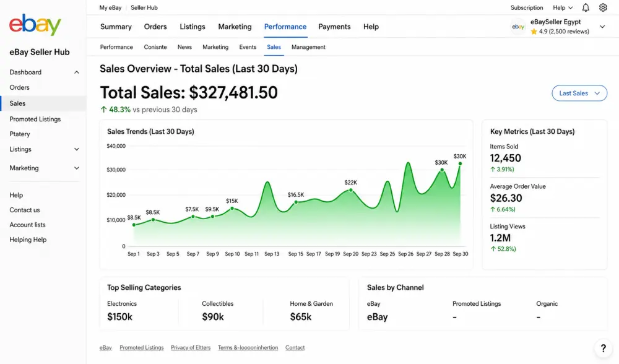This screenshot has height=364, width=619.
Task: Click the Electronics $150k category
Action: click(122, 310)
